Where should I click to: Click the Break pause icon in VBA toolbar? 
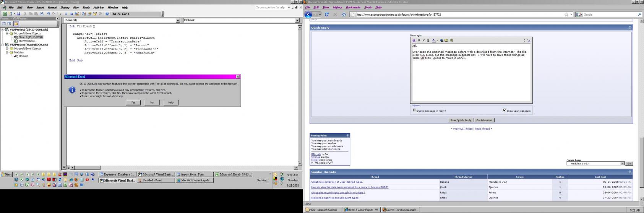[66, 14]
